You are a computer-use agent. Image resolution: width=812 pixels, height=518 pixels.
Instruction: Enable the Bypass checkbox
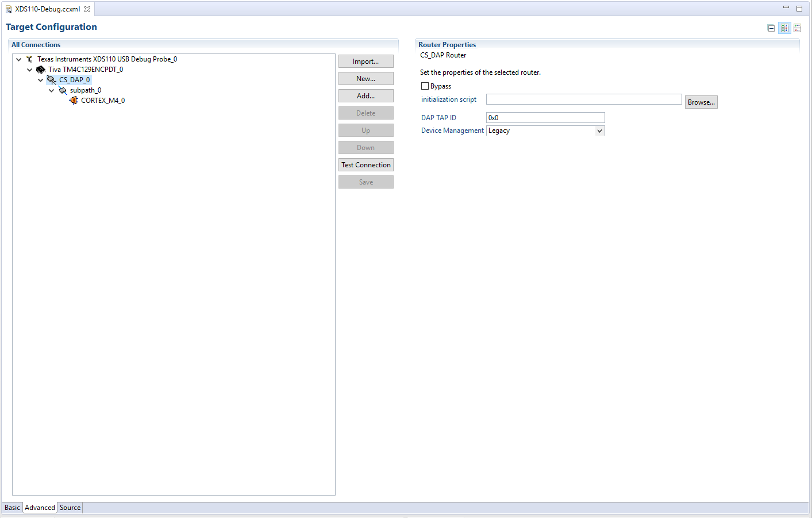click(425, 86)
